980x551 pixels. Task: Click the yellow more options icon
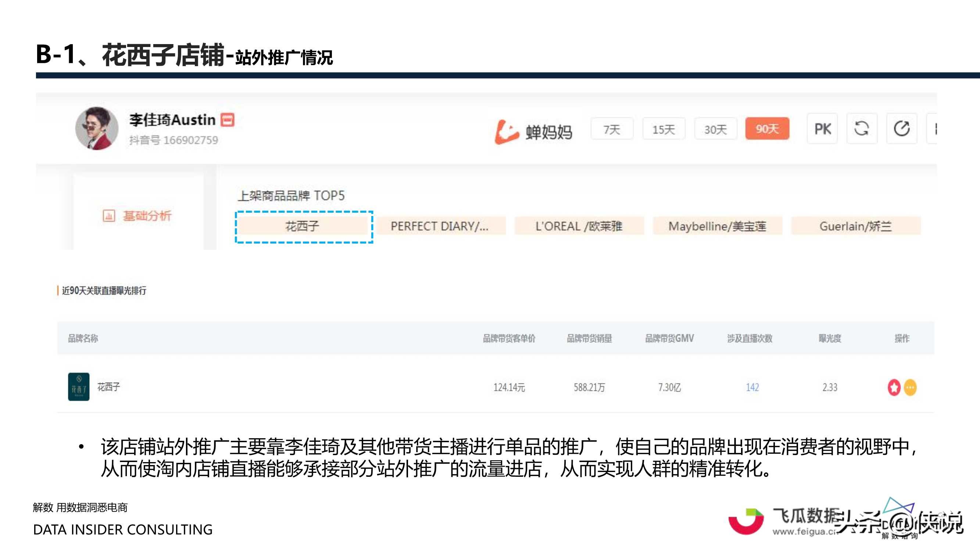[910, 388]
